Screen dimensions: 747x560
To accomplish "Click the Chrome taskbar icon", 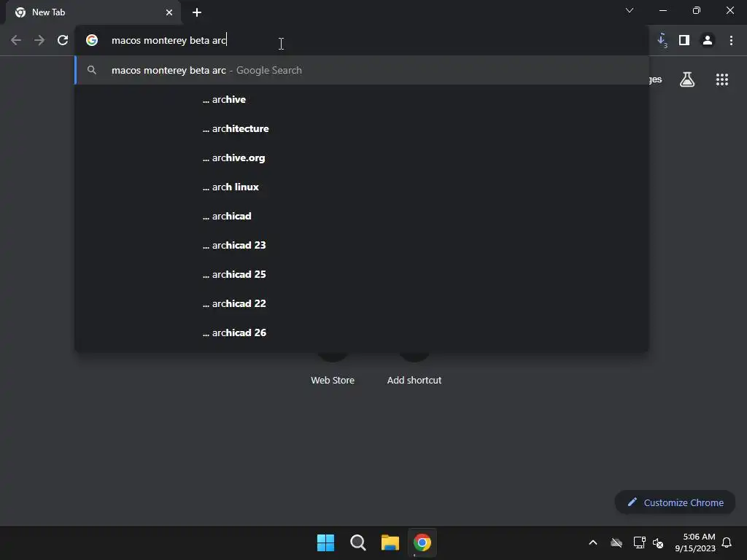I will click(422, 542).
